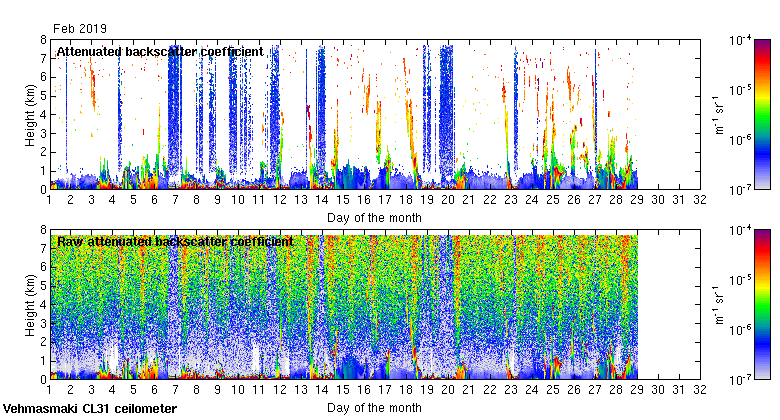Click the 10^-6 label on bottom colorbar
The image size is (780, 420).
(x=740, y=329)
